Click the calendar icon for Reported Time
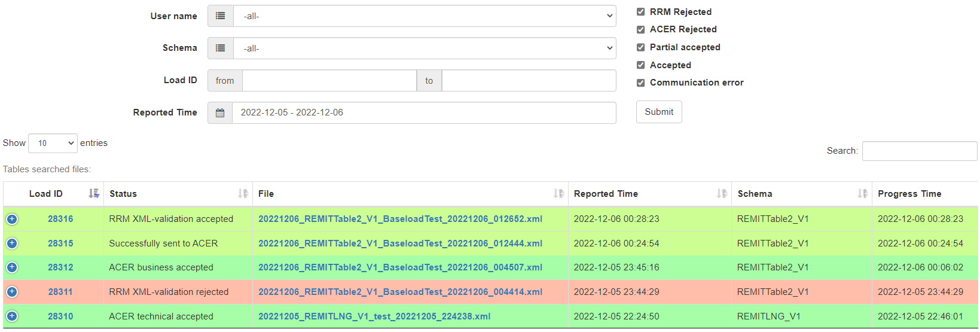The height and width of the screenshot is (332, 980). point(220,113)
